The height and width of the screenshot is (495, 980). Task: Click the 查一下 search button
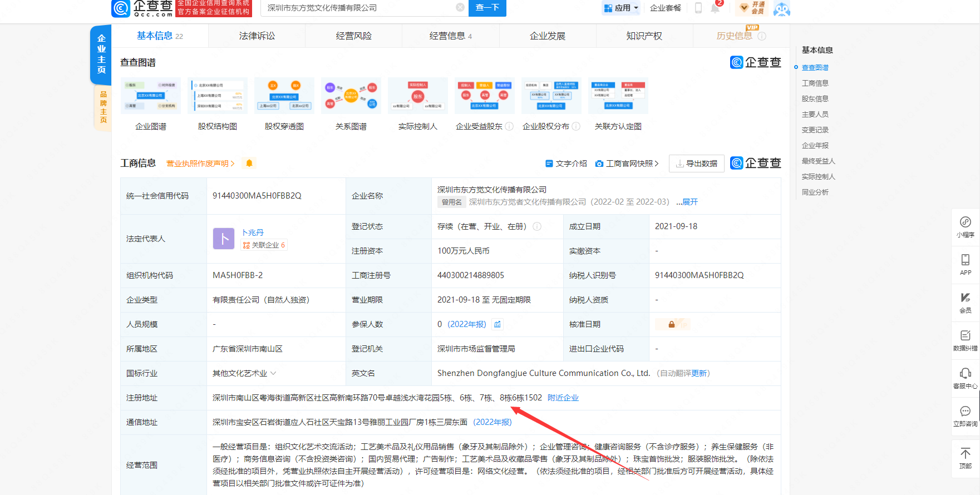point(487,8)
